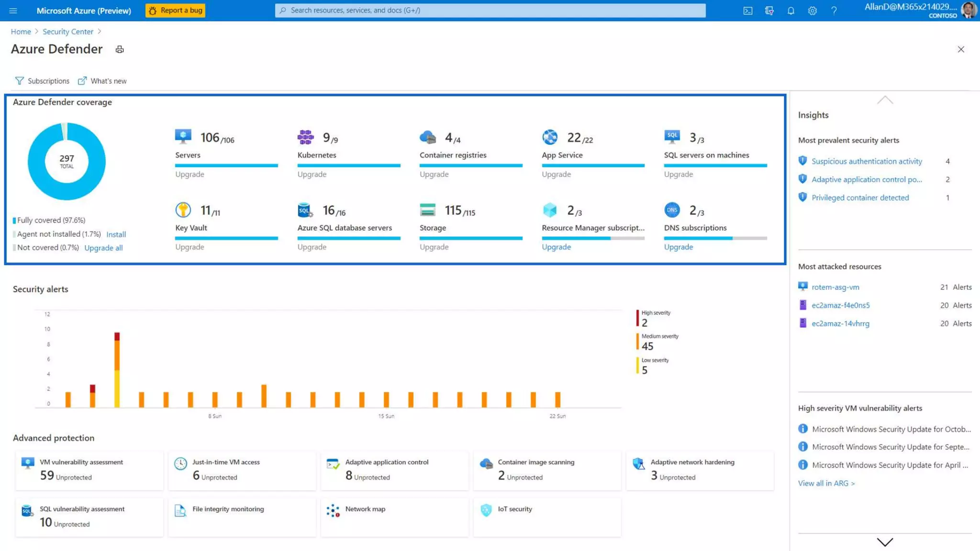Click the Report a bug button
Image resolution: width=980 pixels, height=551 pixels.
click(175, 11)
